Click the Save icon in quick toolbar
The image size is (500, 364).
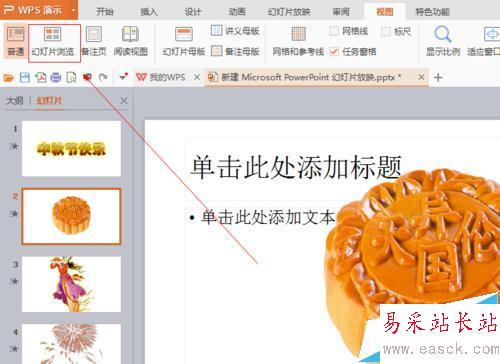tap(25, 78)
